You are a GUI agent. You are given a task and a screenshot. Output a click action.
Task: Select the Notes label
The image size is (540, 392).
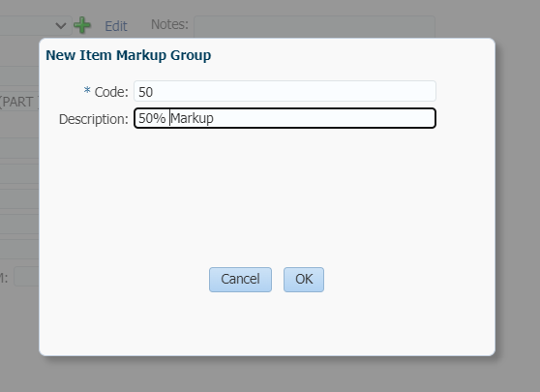pyautogui.click(x=169, y=24)
